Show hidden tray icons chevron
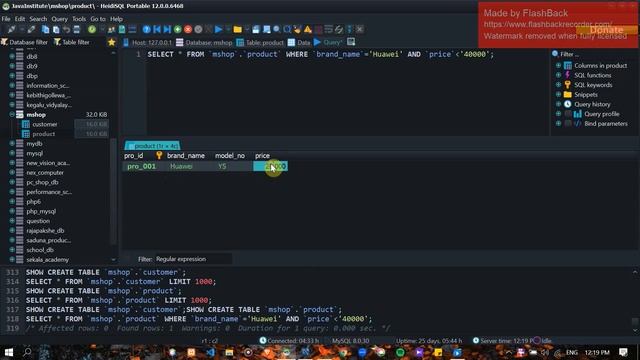Viewport: 640px width, 360px height. pyautogui.click(x=509, y=352)
